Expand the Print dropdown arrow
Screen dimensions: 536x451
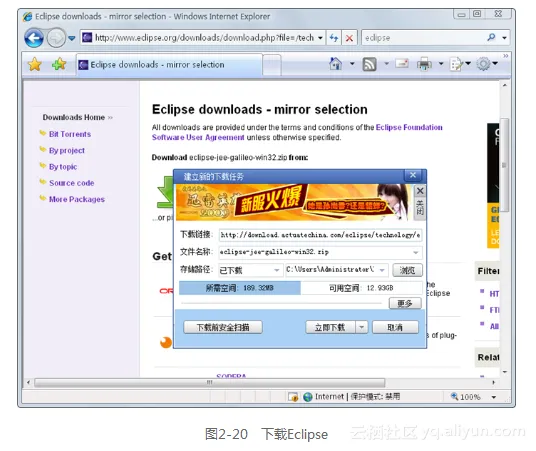pos(441,64)
